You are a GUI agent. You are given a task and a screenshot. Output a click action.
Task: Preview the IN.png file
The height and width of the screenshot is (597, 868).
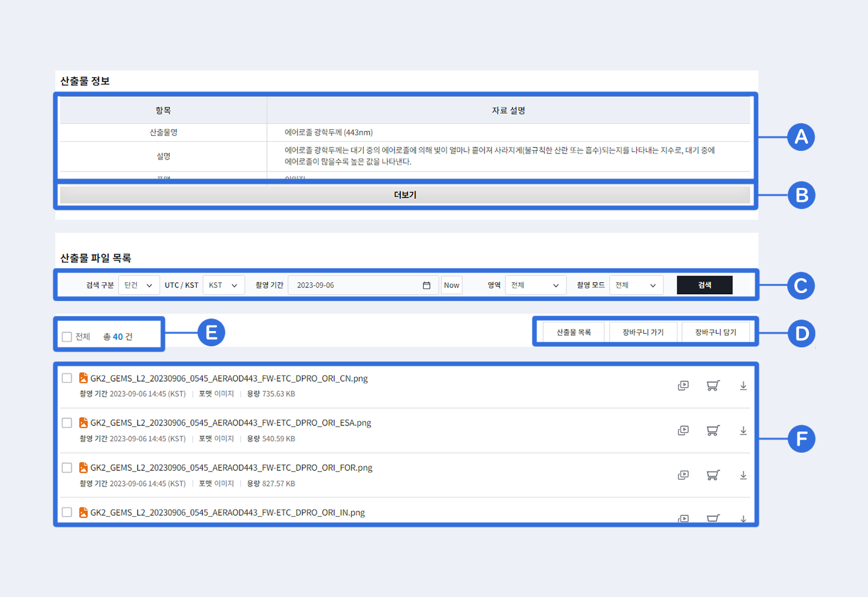(683, 519)
